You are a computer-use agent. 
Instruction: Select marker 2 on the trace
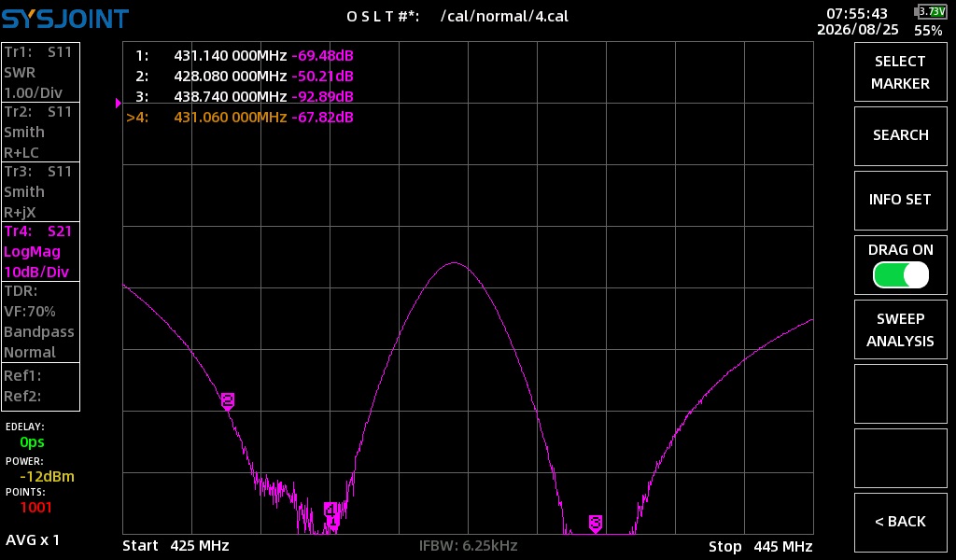coord(228,400)
